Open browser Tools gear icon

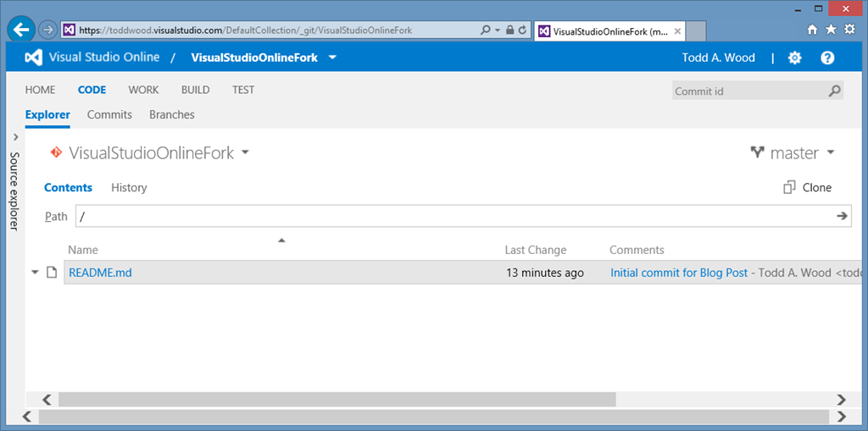click(849, 30)
